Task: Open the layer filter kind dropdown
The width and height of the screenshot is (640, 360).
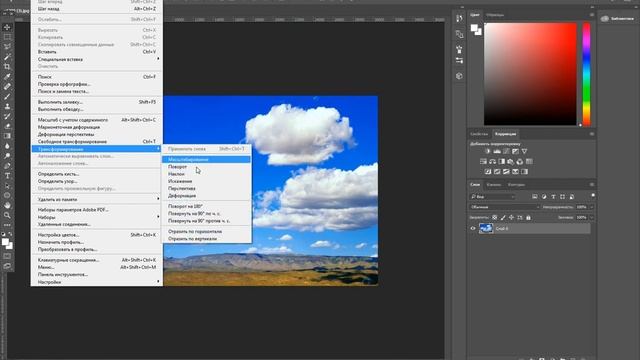Action: (x=493, y=197)
